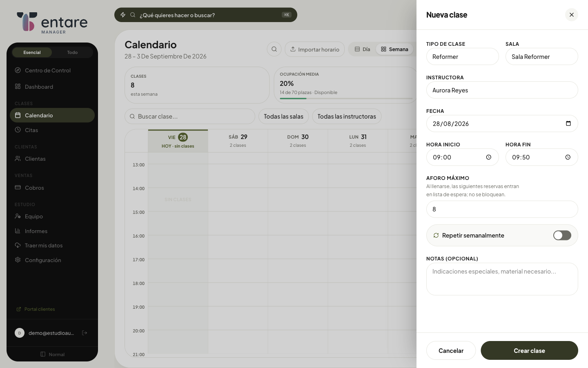Click the Notas text area
The height and width of the screenshot is (368, 588).
[502, 279]
